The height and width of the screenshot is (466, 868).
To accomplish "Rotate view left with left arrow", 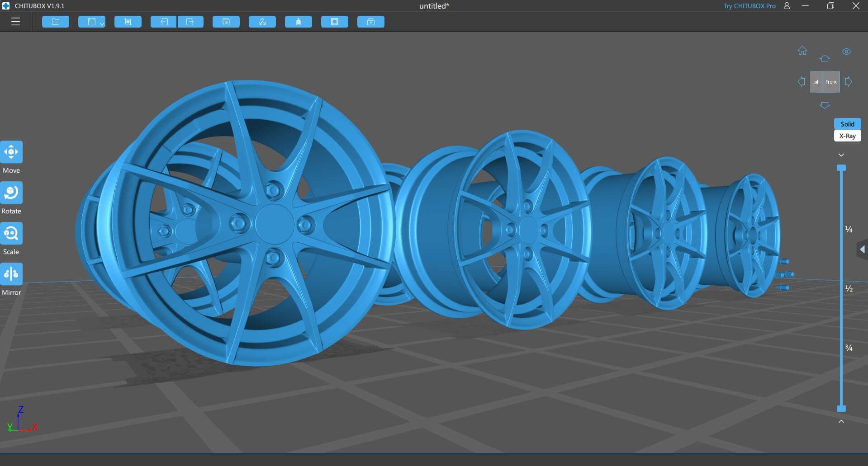I will pyautogui.click(x=802, y=82).
